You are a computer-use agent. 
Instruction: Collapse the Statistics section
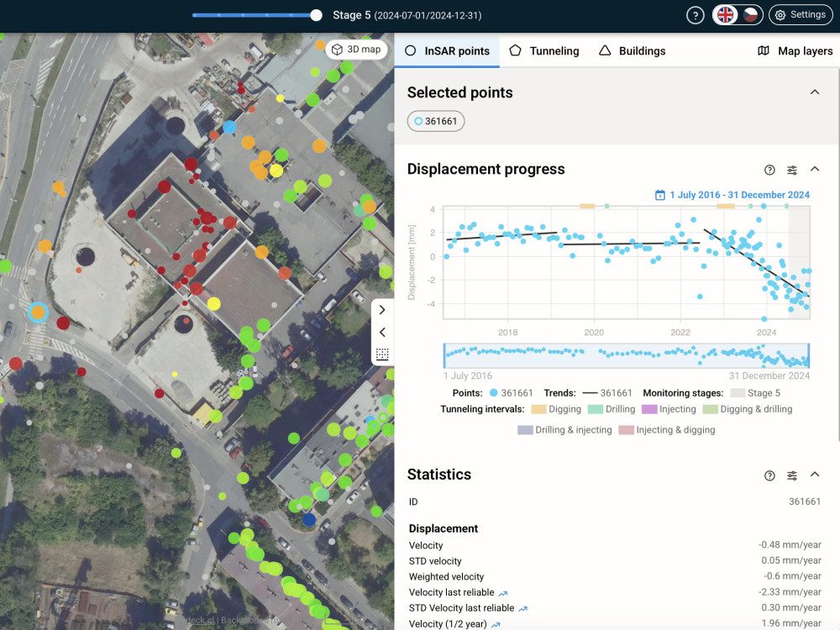click(815, 475)
